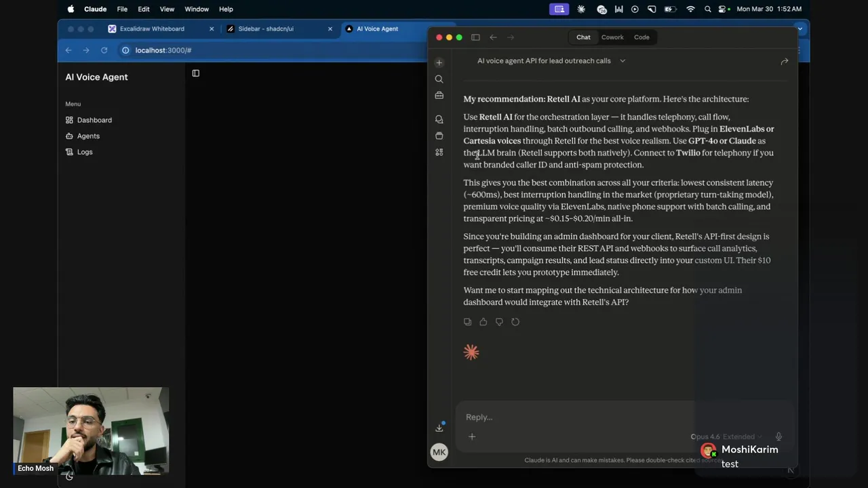The width and height of the screenshot is (868, 488).
Task: Click the Echo Mosh webcam thumbnail
Action: 91,430
